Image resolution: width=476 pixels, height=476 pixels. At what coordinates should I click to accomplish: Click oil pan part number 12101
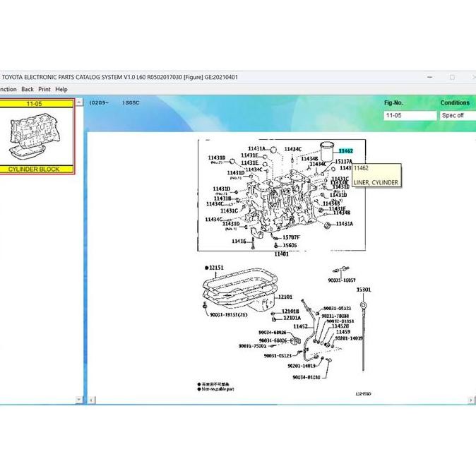click(x=285, y=297)
